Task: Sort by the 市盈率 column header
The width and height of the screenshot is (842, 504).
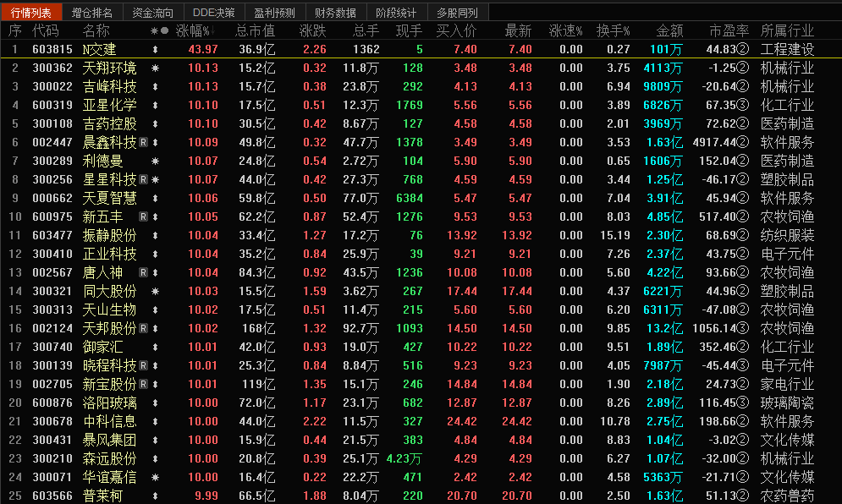Action: (x=729, y=31)
